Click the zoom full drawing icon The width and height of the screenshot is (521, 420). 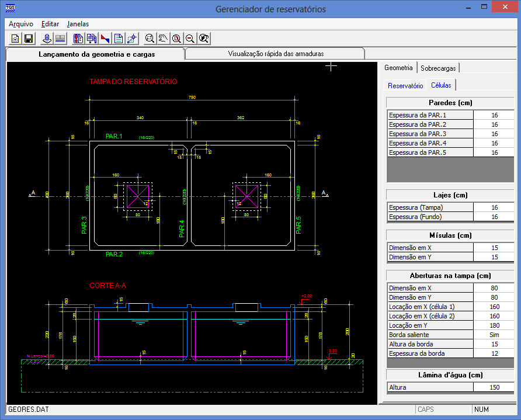(177, 39)
